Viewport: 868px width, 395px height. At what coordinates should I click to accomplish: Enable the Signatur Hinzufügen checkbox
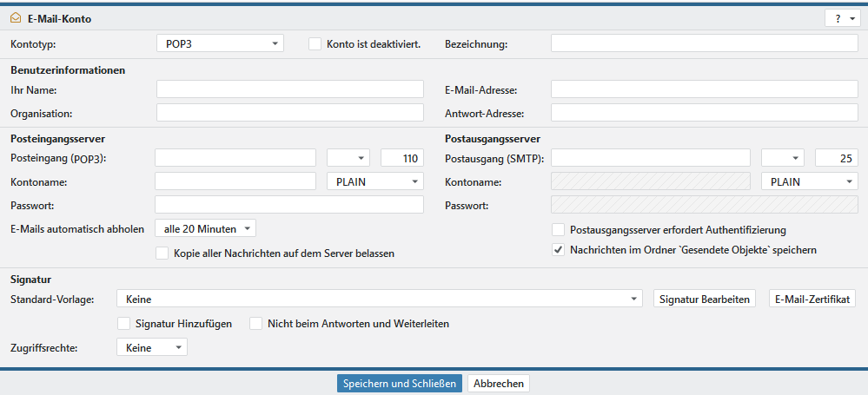123,323
